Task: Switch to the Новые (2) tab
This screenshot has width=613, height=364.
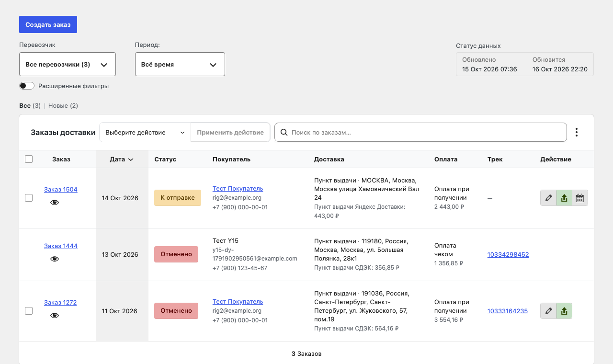Action: (63, 105)
